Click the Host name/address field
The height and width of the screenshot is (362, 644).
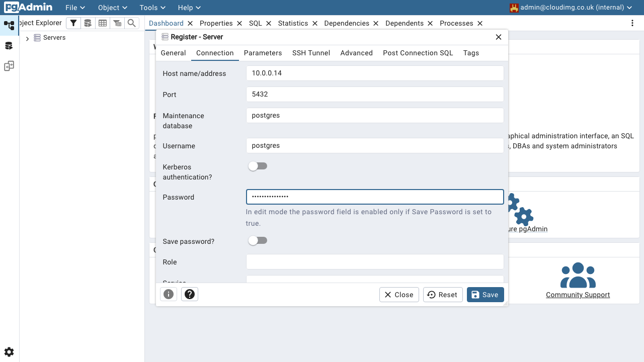click(375, 73)
